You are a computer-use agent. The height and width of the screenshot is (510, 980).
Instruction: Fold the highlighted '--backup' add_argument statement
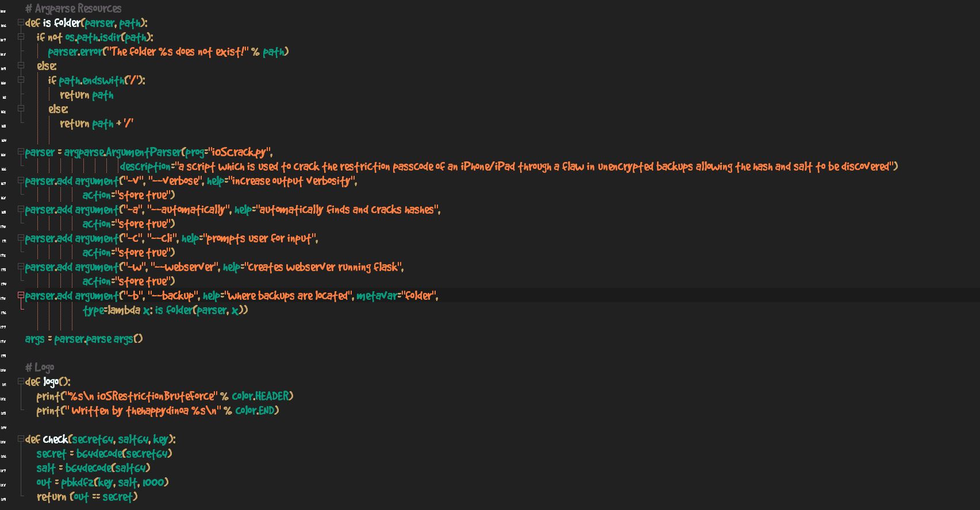[21, 295]
